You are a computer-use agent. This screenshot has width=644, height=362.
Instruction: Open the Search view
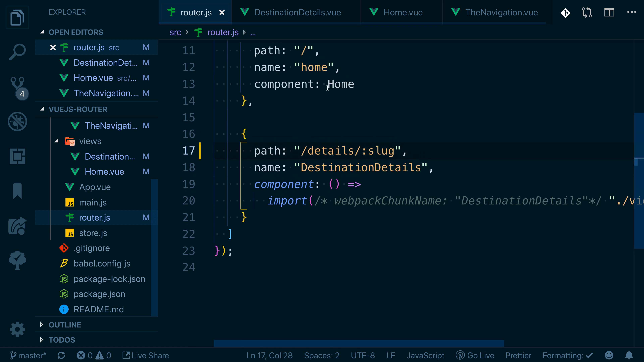(17, 52)
